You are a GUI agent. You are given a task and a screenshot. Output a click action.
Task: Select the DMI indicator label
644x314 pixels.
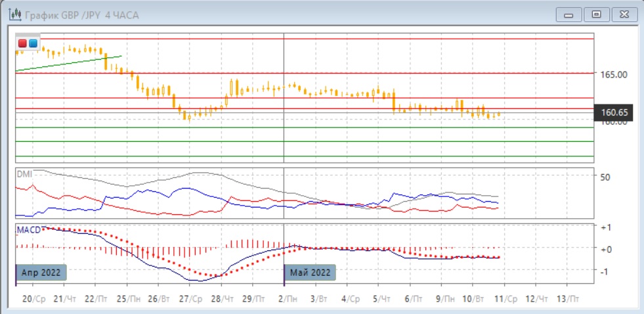coord(24,173)
